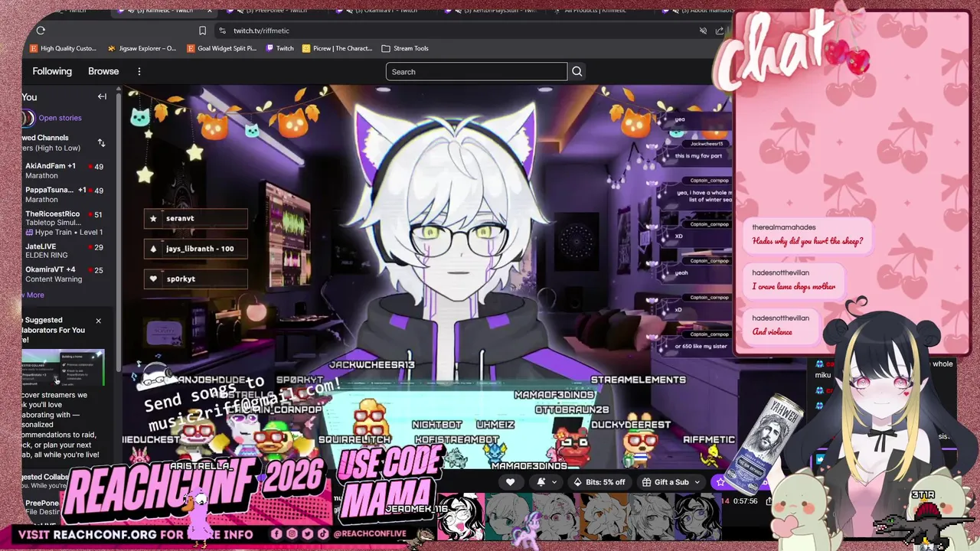Change followed channels sort order with arrows icon
The image size is (980, 551).
[x=101, y=143]
